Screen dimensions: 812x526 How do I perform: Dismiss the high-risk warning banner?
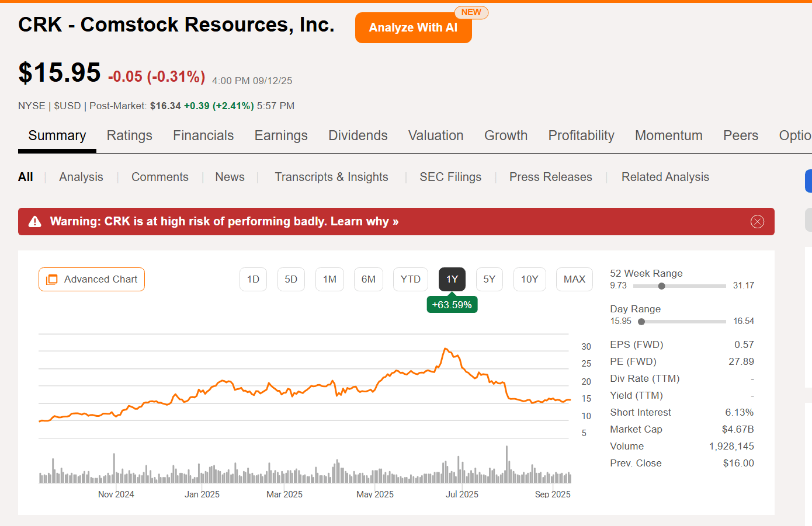pyautogui.click(x=758, y=221)
